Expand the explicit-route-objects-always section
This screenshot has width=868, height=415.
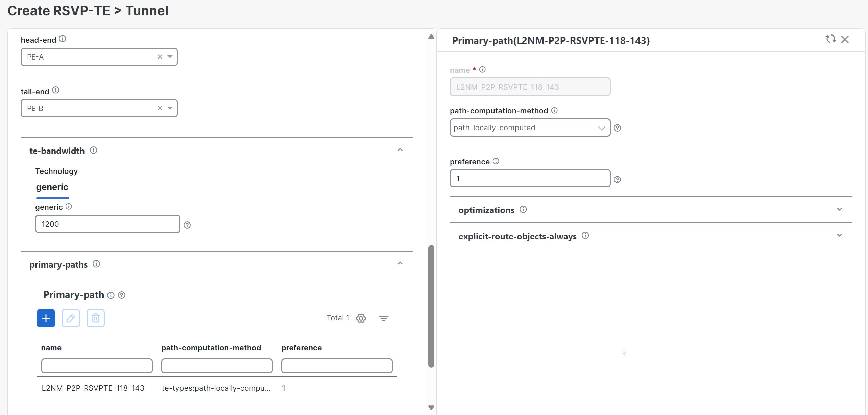[x=840, y=235]
